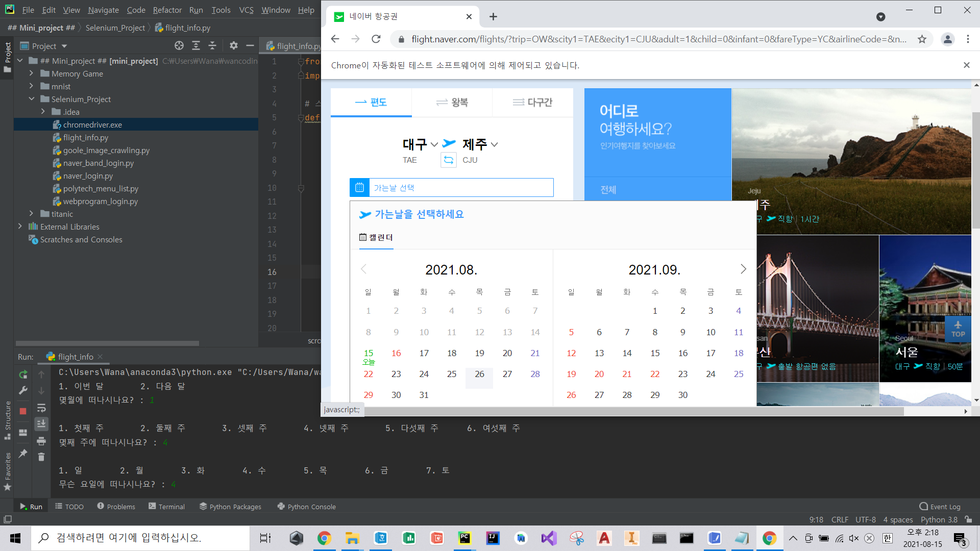The width and height of the screenshot is (980, 551).
Task: Open the VCS menu
Action: [x=246, y=10]
